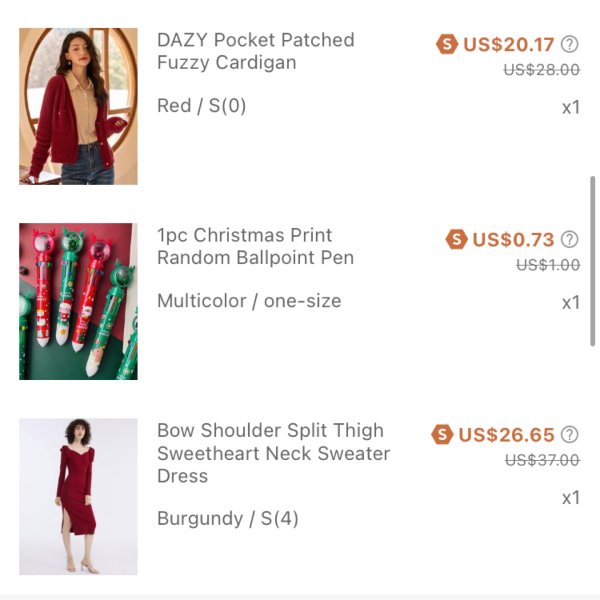
Task: Open DAZY Pocket Patched Fuzzy Cardigan title
Action: click(x=256, y=51)
